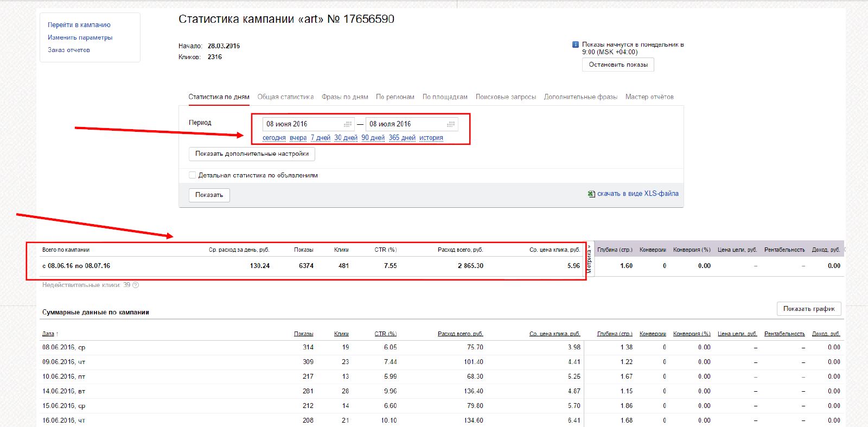Switch to Общая статистика tab
Viewport: 868px width, 427px height.
coord(285,97)
